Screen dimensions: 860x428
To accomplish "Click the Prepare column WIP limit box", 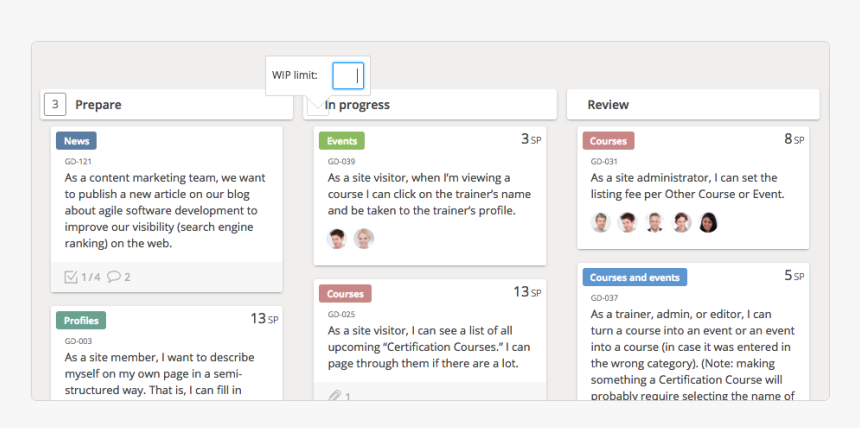I will pyautogui.click(x=56, y=104).
